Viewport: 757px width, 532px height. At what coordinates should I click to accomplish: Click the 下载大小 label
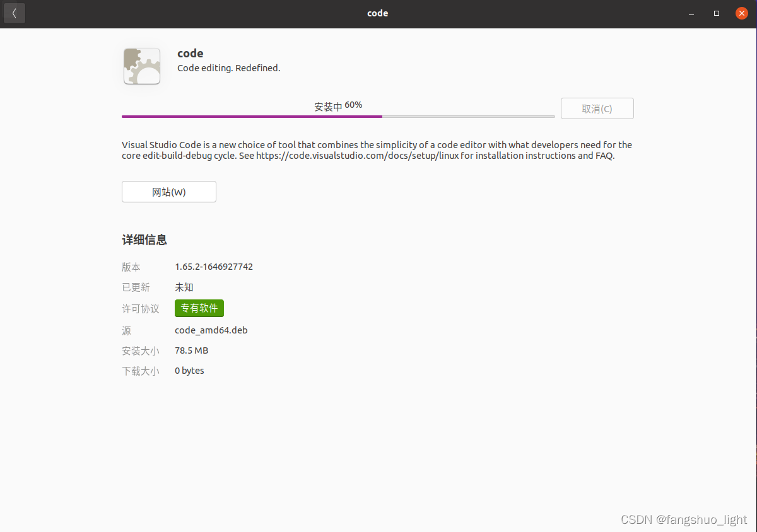pyautogui.click(x=141, y=370)
